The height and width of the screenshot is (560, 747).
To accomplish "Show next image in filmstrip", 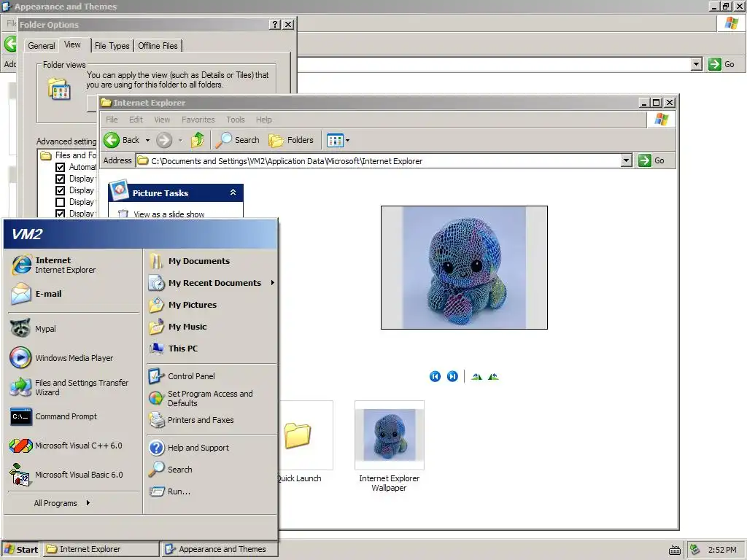I will pyautogui.click(x=452, y=377).
